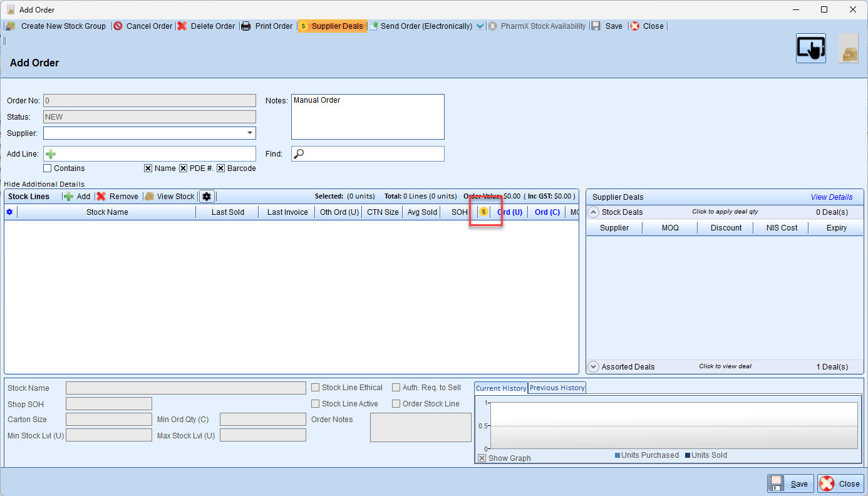Screen dimensions: 868x496
Task: Expand the Assorted Deals section
Action: (x=594, y=367)
